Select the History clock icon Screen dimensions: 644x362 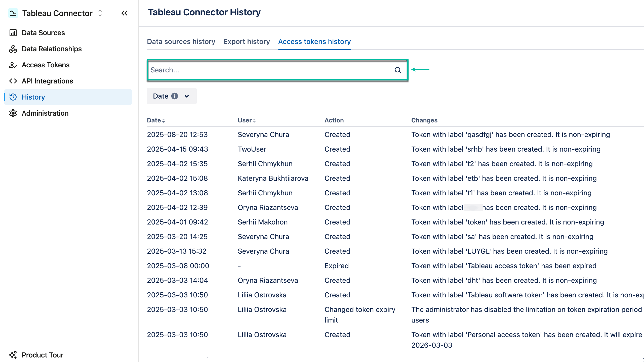coord(13,97)
